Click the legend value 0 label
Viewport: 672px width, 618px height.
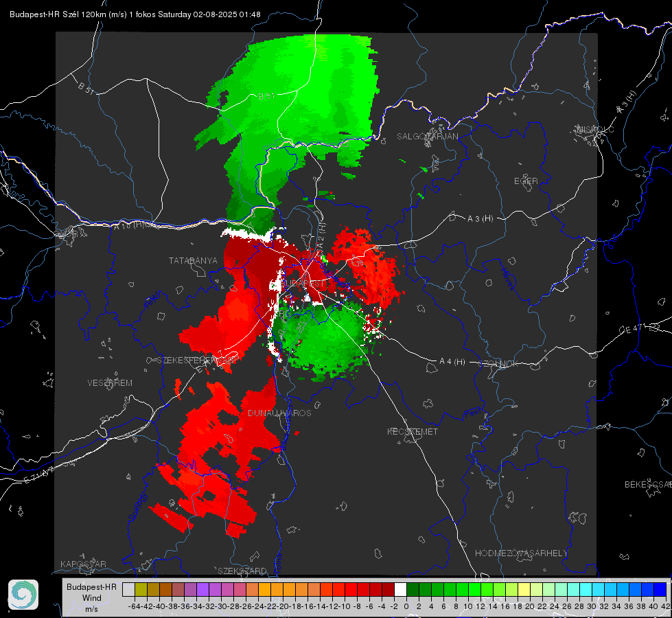pos(407,606)
